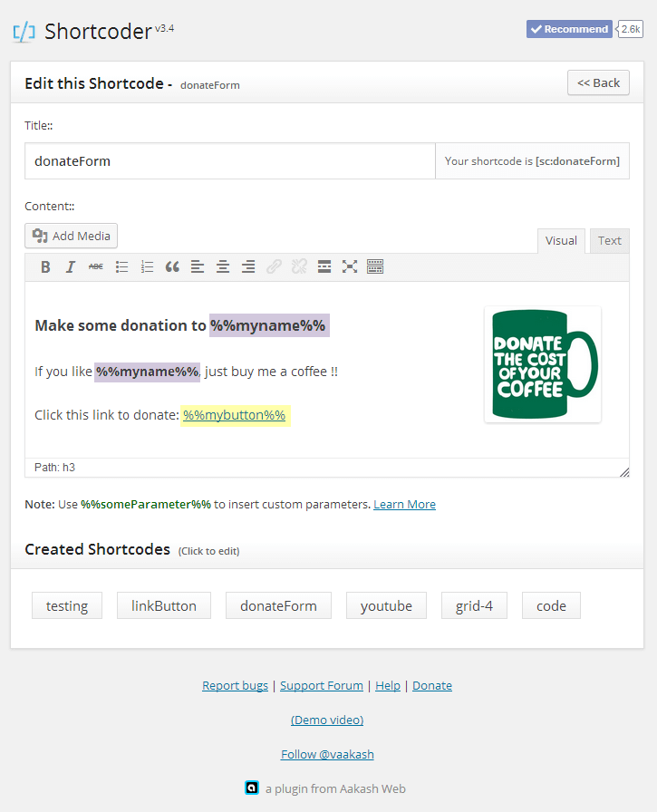
Task: Align text to the center
Action: click(x=223, y=266)
